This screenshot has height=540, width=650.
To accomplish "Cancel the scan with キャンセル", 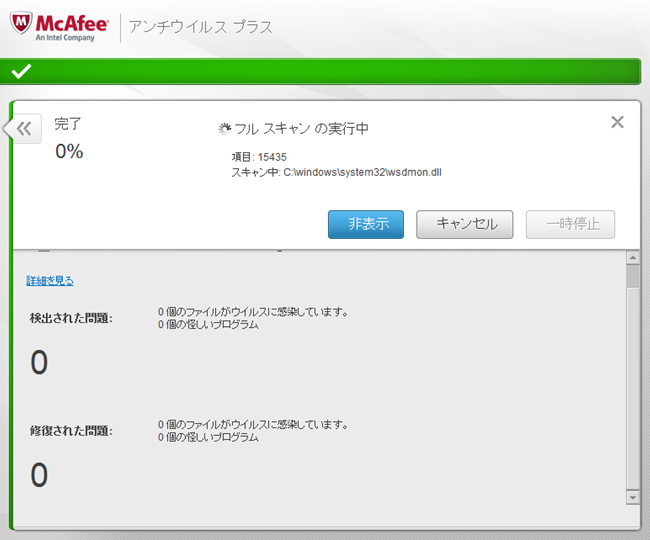I will [465, 224].
